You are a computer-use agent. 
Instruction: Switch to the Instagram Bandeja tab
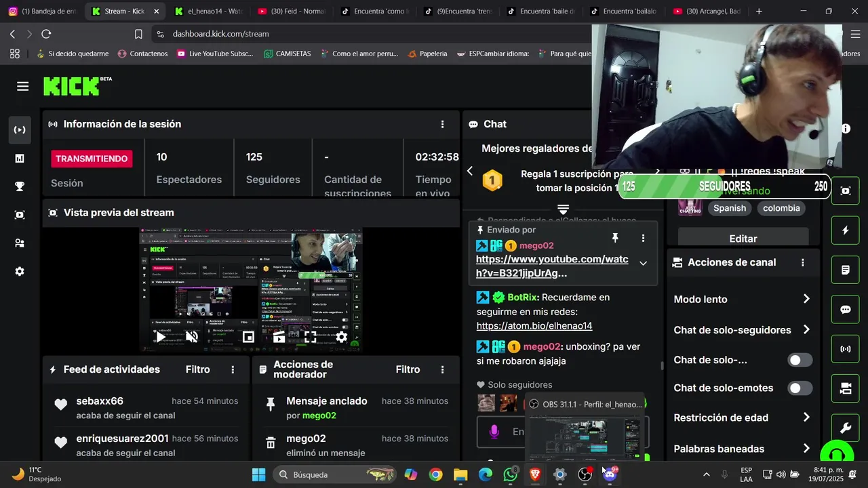point(42,12)
